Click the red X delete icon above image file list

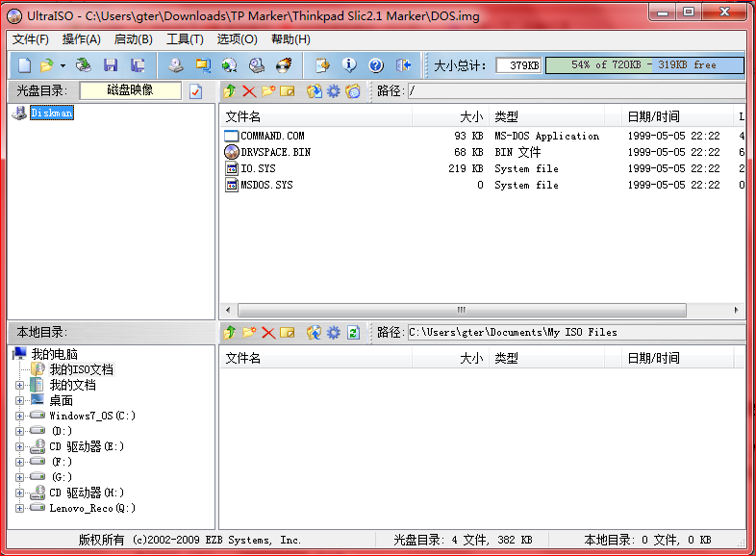249,91
